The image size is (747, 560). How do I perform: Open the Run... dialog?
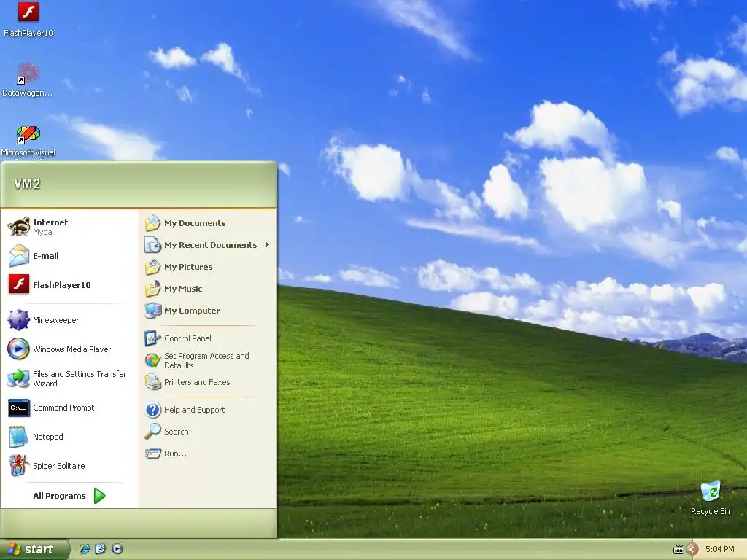coord(208,454)
